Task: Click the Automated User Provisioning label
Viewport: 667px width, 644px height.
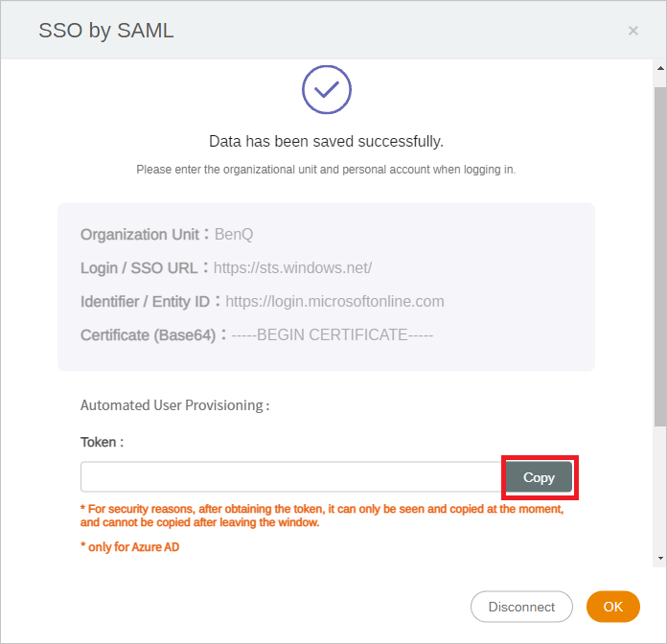Action: point(174,405)
